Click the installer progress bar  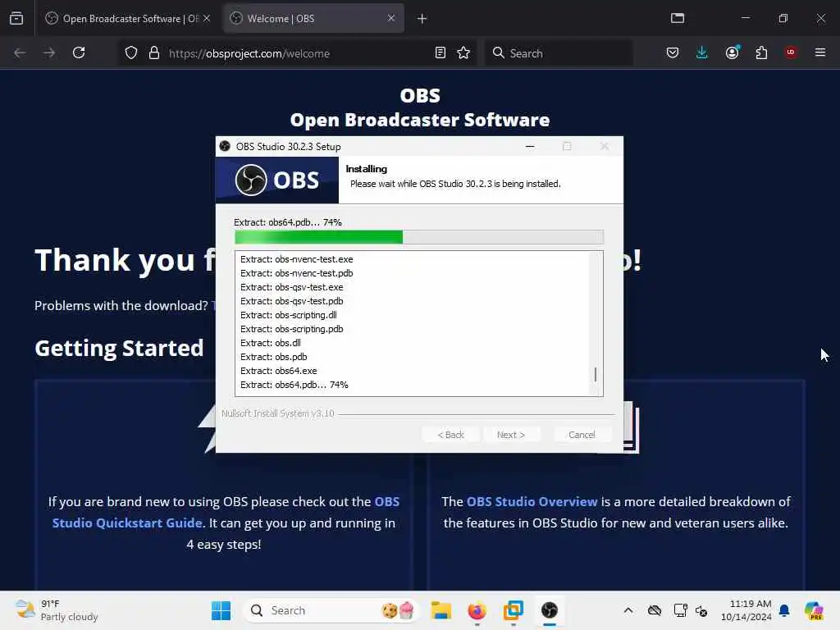(x=419, y=237)
